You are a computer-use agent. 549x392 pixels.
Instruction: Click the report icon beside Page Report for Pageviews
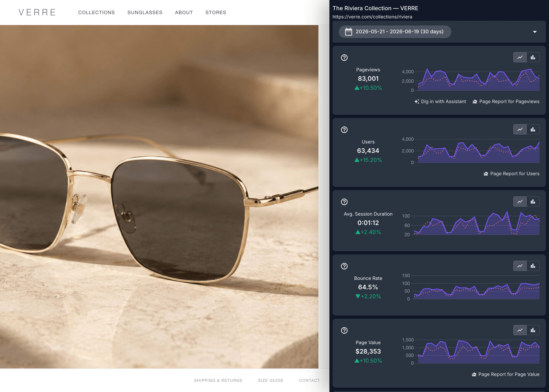click(475, 102)
